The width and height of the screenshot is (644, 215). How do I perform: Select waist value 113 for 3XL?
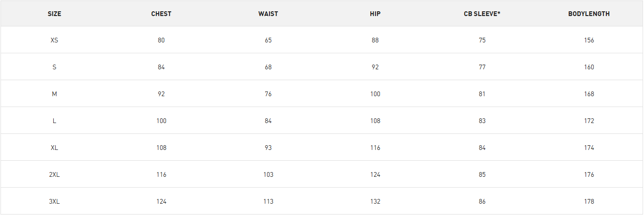coord(268,201)
